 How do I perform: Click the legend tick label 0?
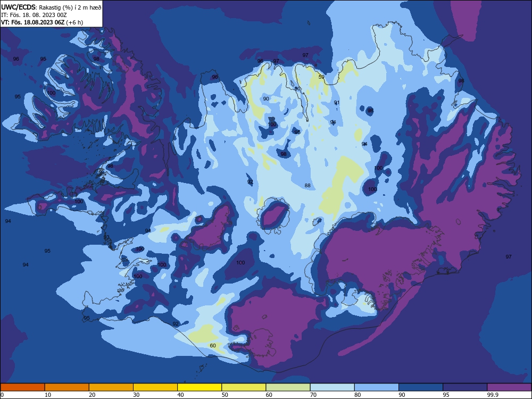pos(2,395)
